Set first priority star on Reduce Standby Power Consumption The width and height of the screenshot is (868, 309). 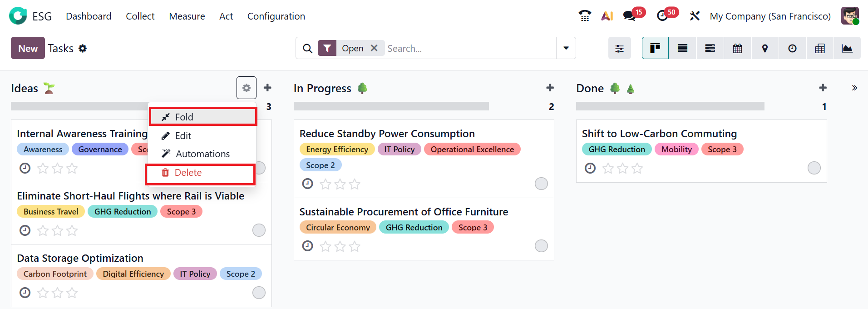325,184
